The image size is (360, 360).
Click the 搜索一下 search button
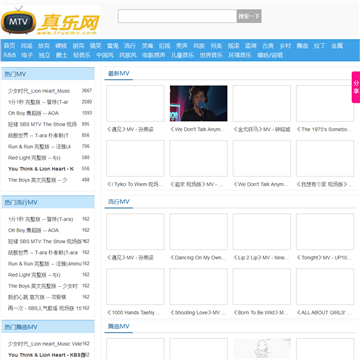click(x=249, y=16)
